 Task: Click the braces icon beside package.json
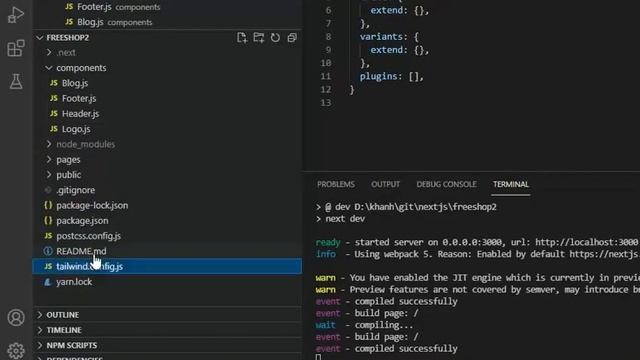pyautogui.click(x=48, y=220)
